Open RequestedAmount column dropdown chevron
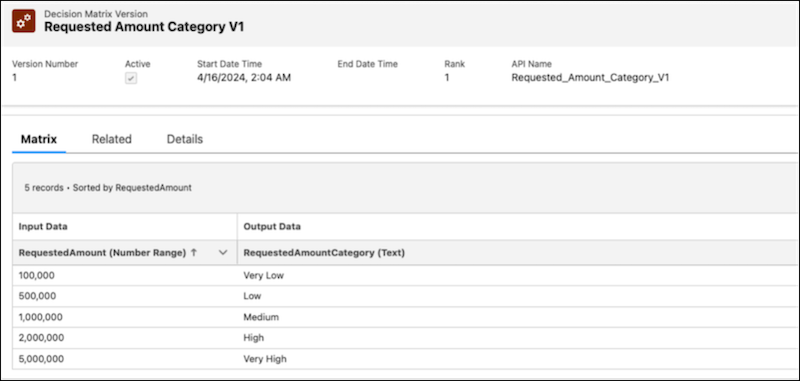This screenshot has height=381, width=800. click(223, 252)
